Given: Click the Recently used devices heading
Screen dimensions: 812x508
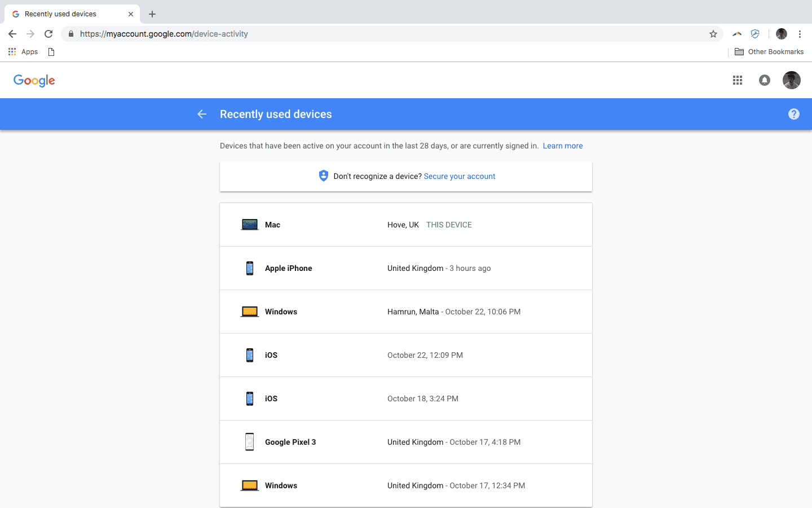Looking at the screenshot, I should [x=276, y=114].
